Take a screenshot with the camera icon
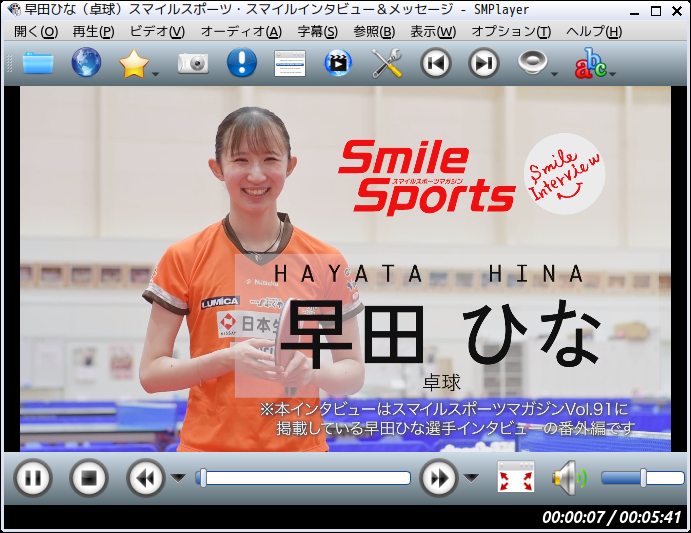 [x=193, y=63]
